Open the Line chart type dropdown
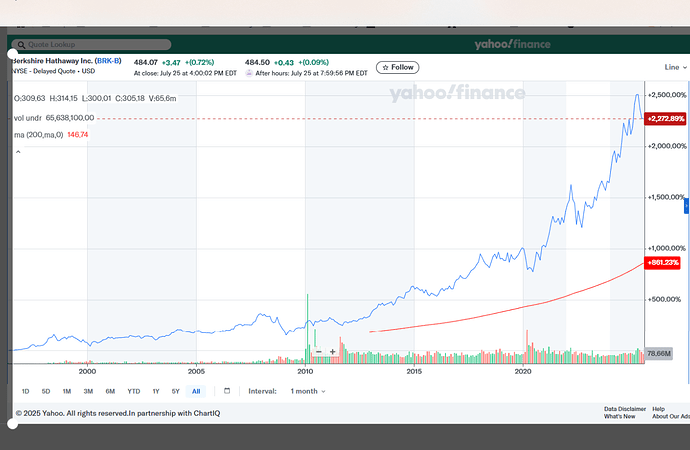The width and height of the screenshot is (690, 450). 675,67
